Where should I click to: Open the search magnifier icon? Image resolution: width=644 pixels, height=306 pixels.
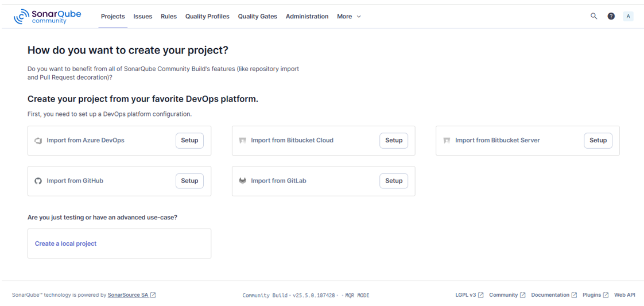[593, 17]
